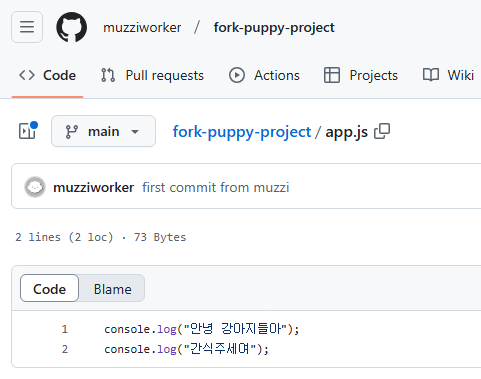Go to fork-puppy-project breadcrumb link
The image size is (481, 379).
click(x=242, y=132)
